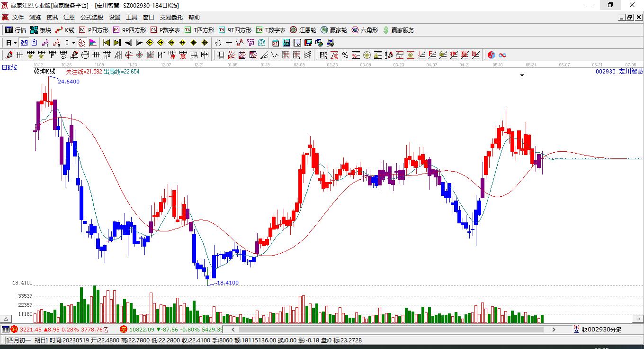644x349 pixels.
Task: Open the calculator icon
Action: (286, 43)
